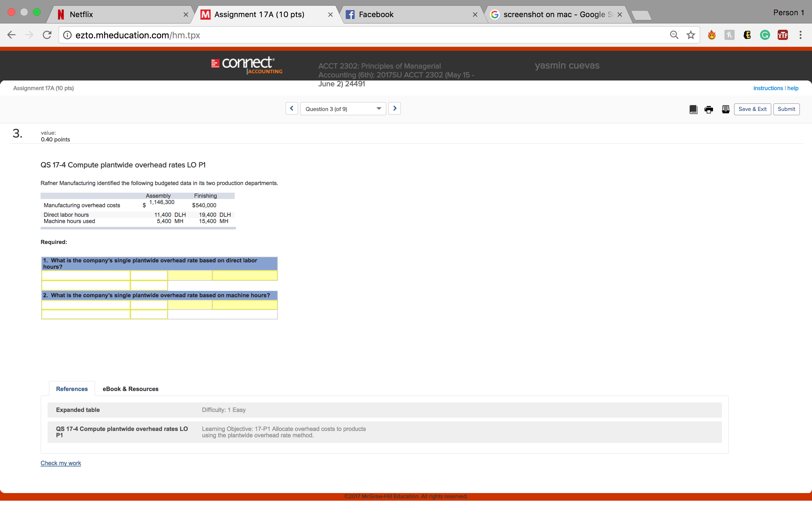Open the Grammarly extension icon
812x507 pixels.
click(765, 35)
